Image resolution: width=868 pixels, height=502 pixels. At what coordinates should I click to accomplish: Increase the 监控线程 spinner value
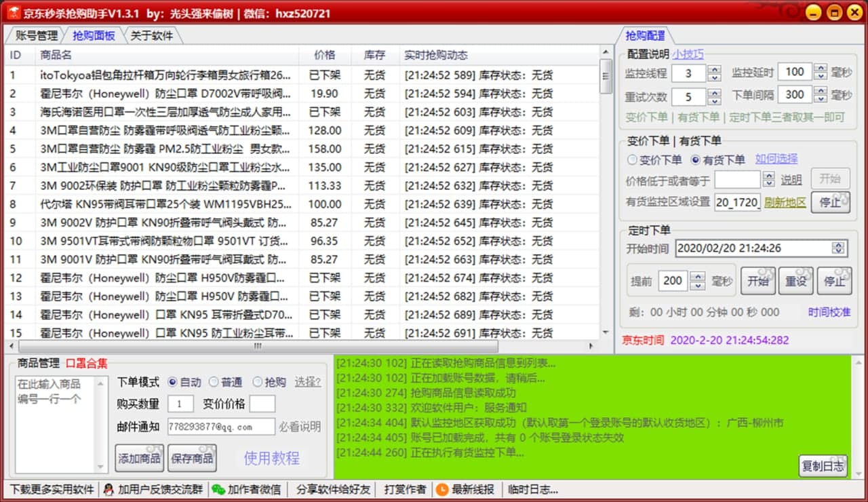click(x=715, y=69)
